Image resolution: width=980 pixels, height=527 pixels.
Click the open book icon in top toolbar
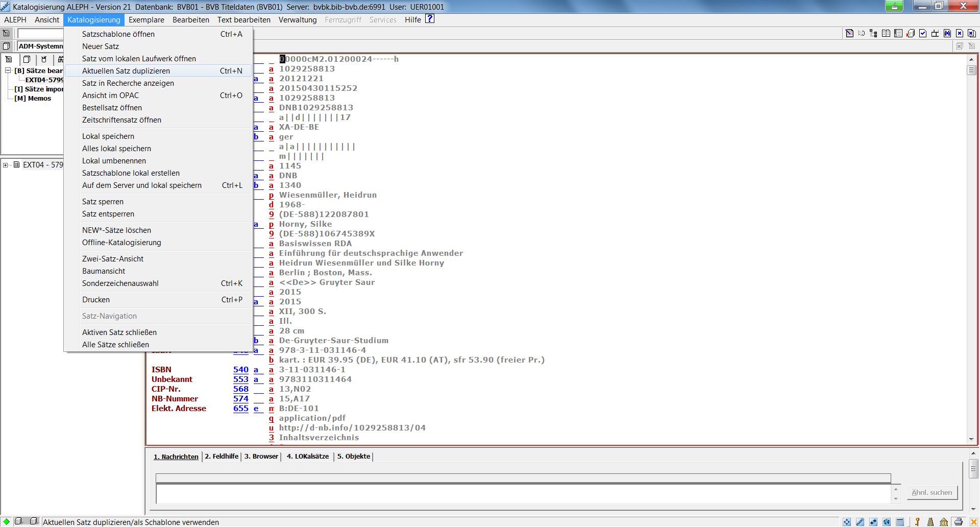(x=886, y=33)
